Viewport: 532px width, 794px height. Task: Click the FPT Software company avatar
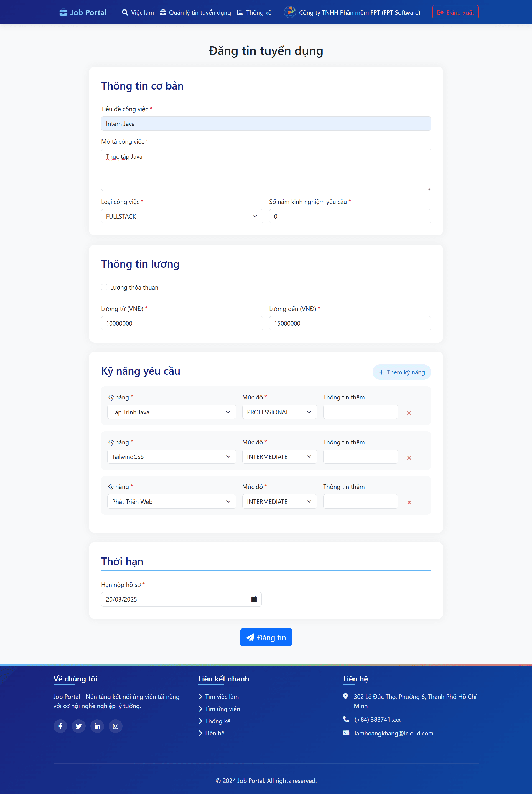click(290, 12)
